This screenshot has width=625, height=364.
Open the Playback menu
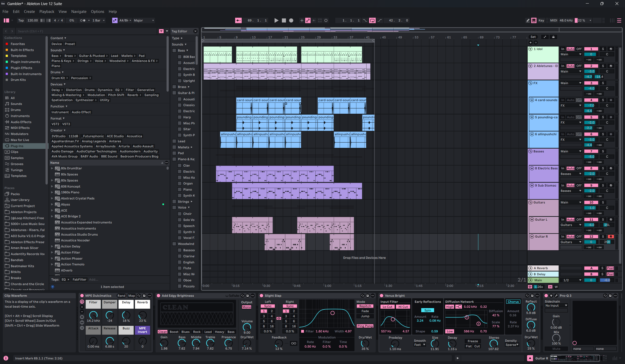(x=47, y=12)
